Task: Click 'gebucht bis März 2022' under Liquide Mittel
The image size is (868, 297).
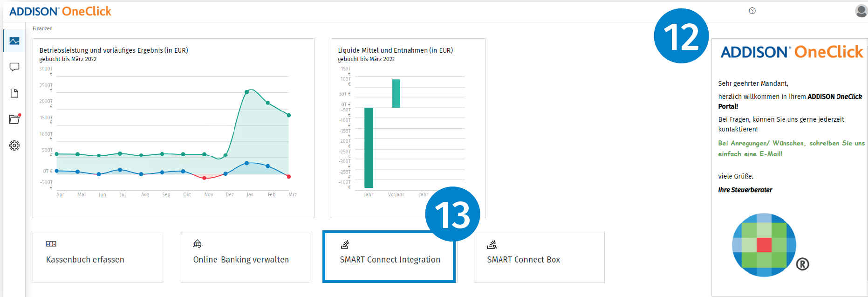Action: click(x=366, y=59)
